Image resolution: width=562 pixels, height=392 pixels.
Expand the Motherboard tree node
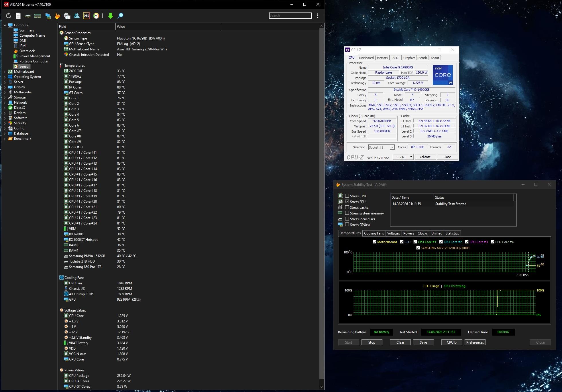coord(5,72)
